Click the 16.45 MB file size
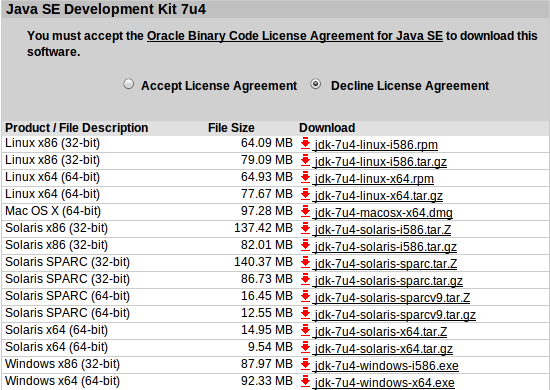This screenshot has width=550, height=390. point(267,296)
